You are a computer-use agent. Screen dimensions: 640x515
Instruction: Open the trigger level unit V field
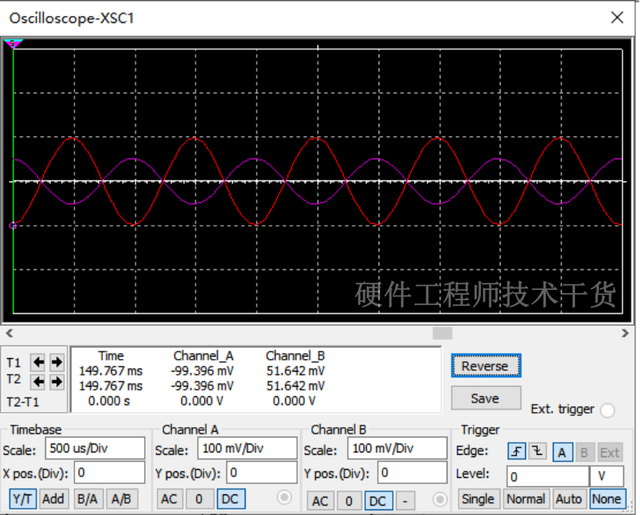[605, 476]
